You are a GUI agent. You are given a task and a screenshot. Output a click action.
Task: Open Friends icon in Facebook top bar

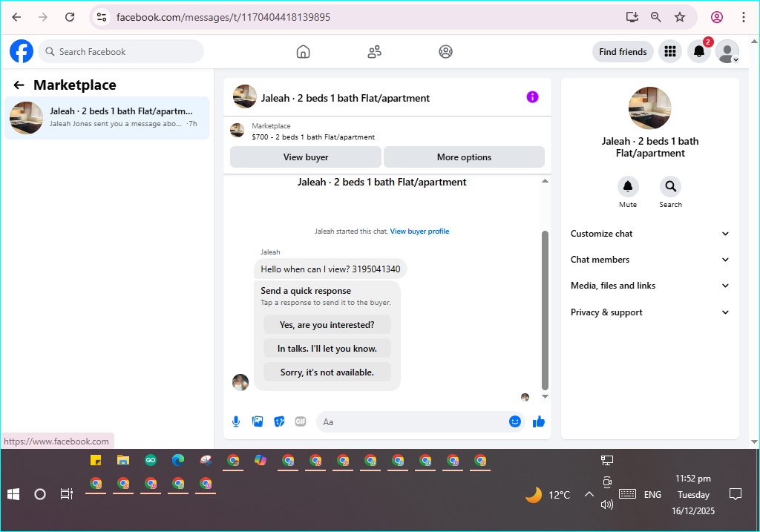point(374,51)
